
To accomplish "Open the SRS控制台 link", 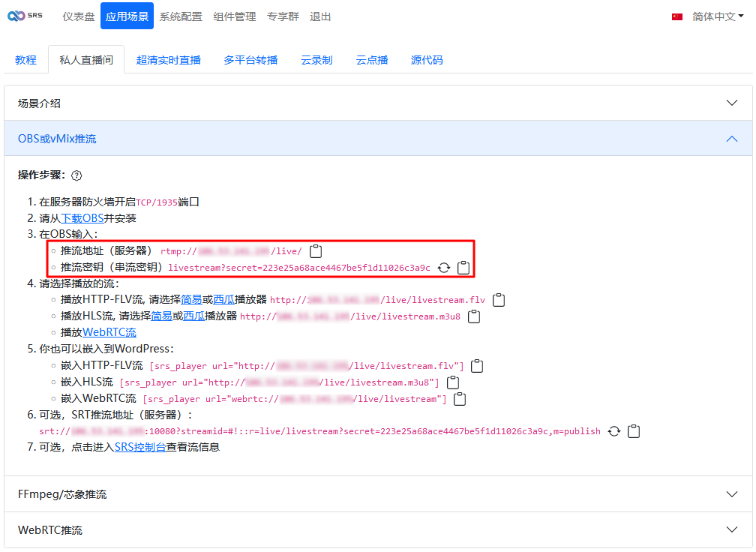I will (x=140, y=447).
